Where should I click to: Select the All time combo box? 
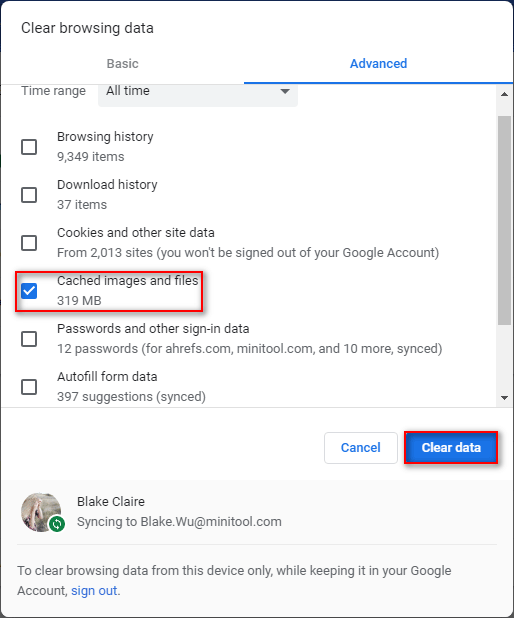coord(198,91)
